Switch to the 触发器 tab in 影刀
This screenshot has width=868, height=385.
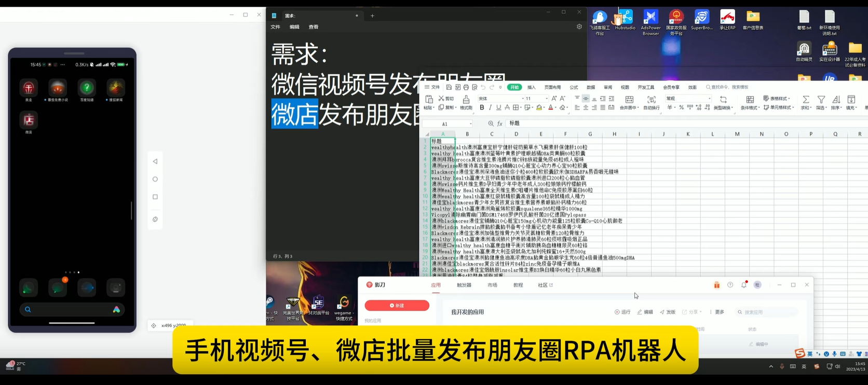coord(464,285)
